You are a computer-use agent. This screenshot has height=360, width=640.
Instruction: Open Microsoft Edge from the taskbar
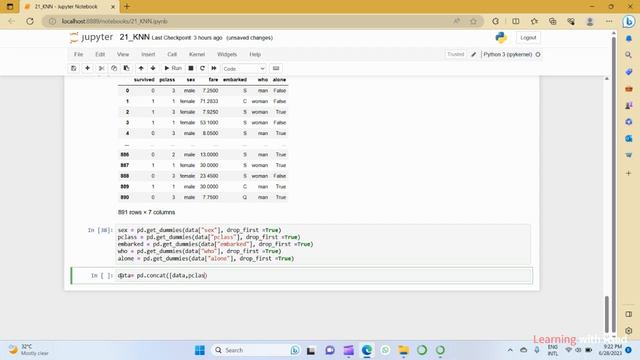pos(367,350)
